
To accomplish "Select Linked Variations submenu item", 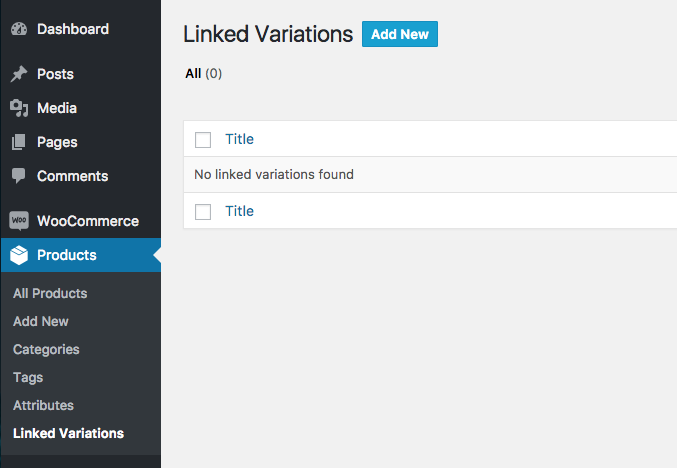I will click(x=68, y=433).
